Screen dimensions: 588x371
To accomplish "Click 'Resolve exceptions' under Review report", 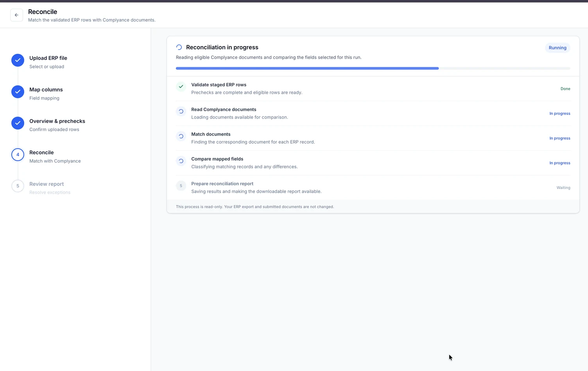I will coord(50,193).
